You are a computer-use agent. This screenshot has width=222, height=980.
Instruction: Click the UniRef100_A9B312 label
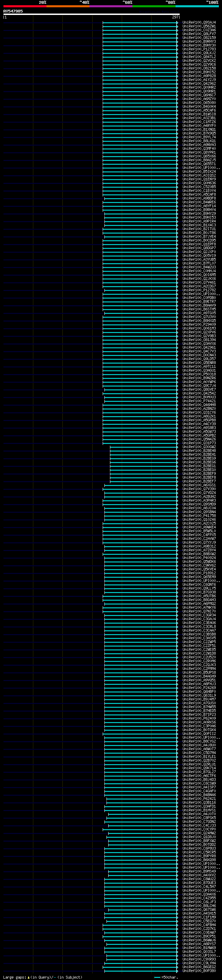click(x=199, y=546)
